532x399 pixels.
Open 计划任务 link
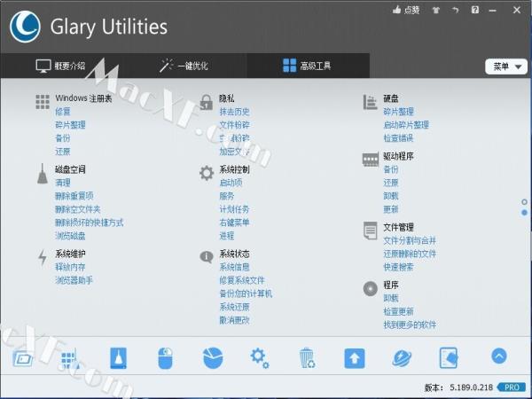(234, 209)
